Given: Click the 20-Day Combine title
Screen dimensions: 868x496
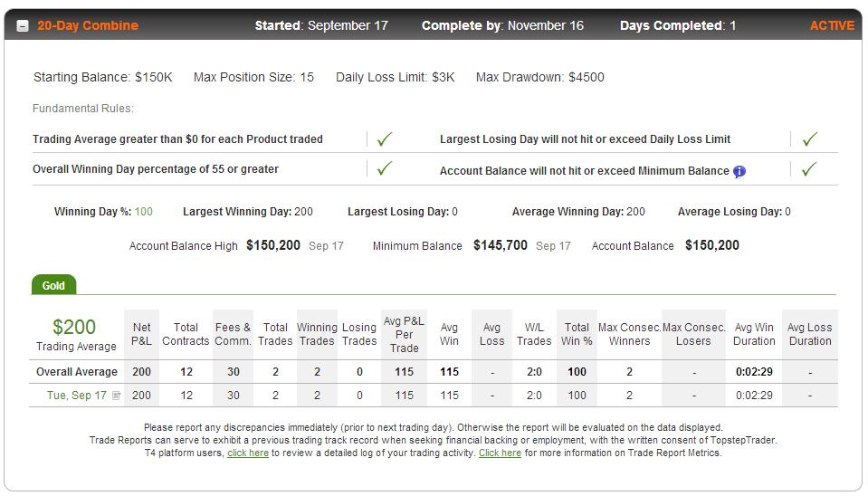Looking at the screenshot, I should (x=88, y=25).
